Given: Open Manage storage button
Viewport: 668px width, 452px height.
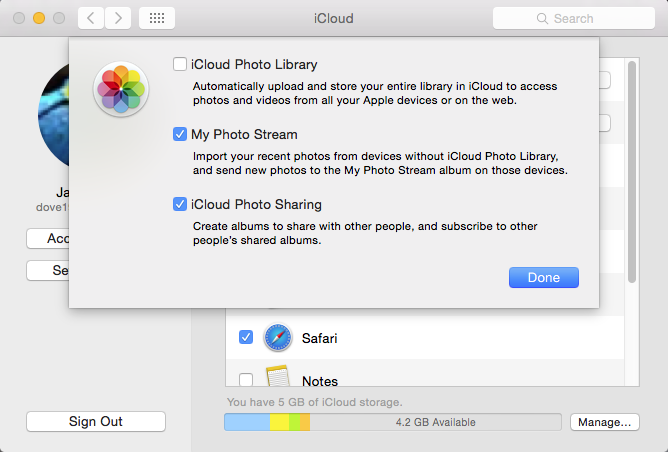Looking at the screenshot, I should tap(605, 422).
